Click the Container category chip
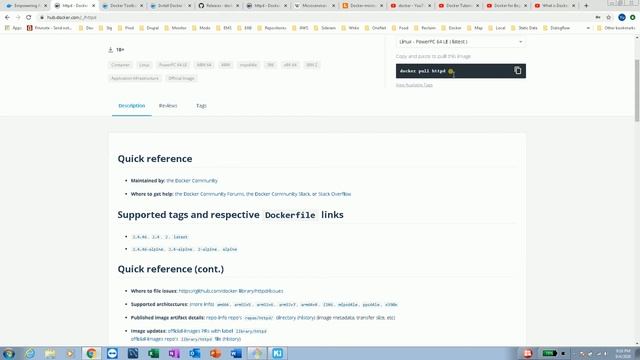Viewport: 640px width, 360px height. [x=120, y=65]
